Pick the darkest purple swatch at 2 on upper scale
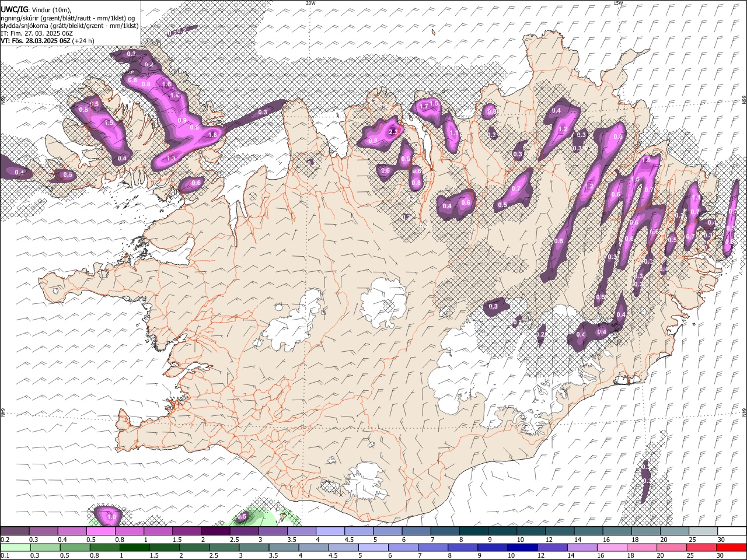747x560 pixels. (x=215, y=531)
